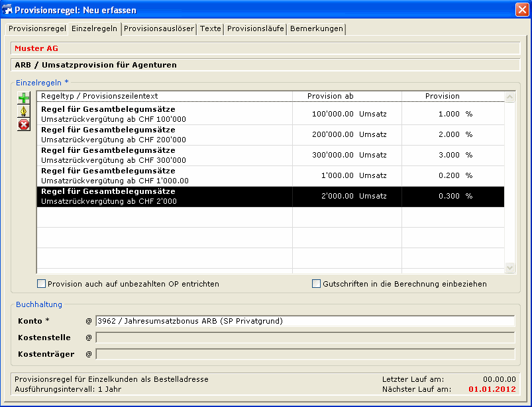The width and height of the screenshot is (532, 407).
Task: Enable Provision auch auf unbezahlten OP entrichten
Action: pos(42,284)
